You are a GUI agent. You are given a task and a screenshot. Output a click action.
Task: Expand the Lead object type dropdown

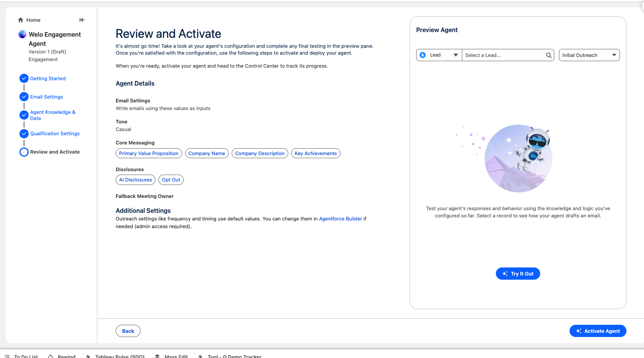[x=439, y=55]
